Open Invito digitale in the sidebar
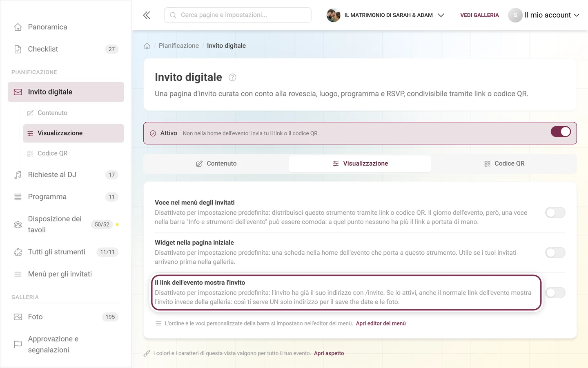Viewport: 588px width, 368px height. pos(66,92)
